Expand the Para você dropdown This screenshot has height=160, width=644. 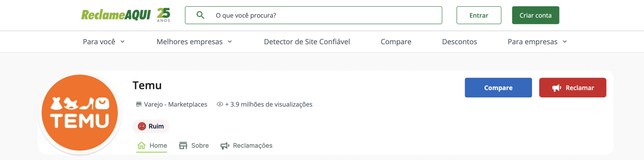pos(104,42)
